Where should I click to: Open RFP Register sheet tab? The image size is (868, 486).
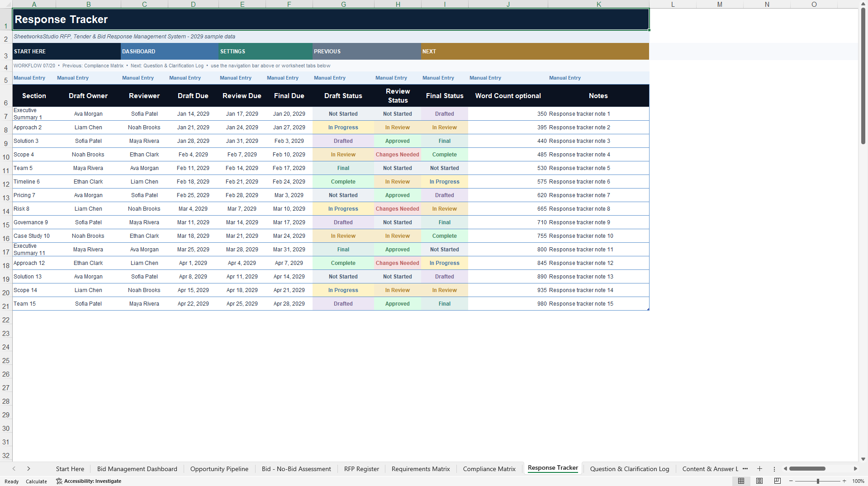click(x=361, y=469)
